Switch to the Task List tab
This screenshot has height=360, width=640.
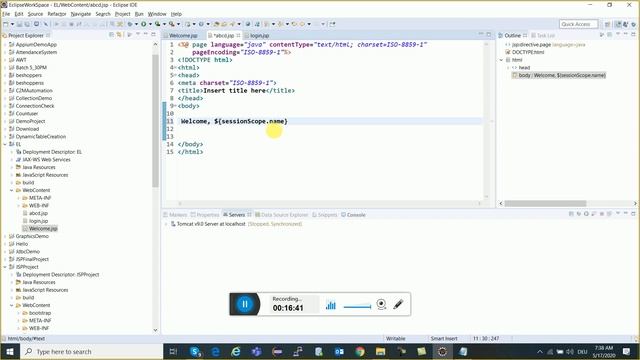pos(543,36)
